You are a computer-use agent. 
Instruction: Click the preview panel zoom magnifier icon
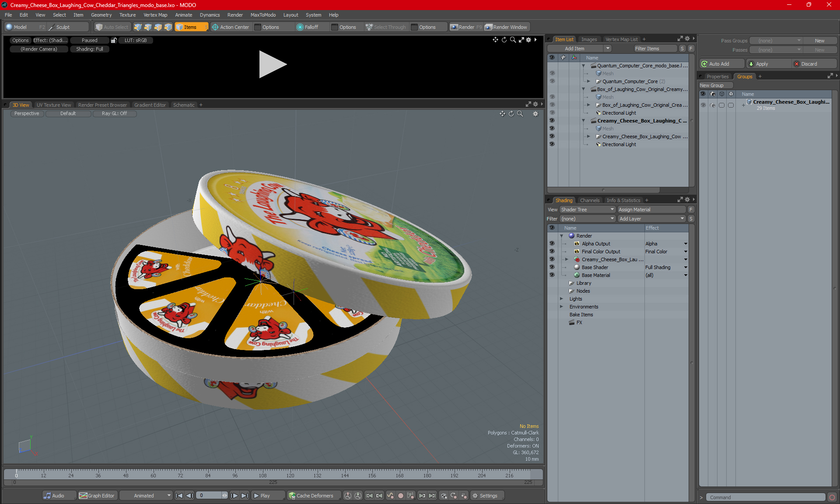pos(513,40)
